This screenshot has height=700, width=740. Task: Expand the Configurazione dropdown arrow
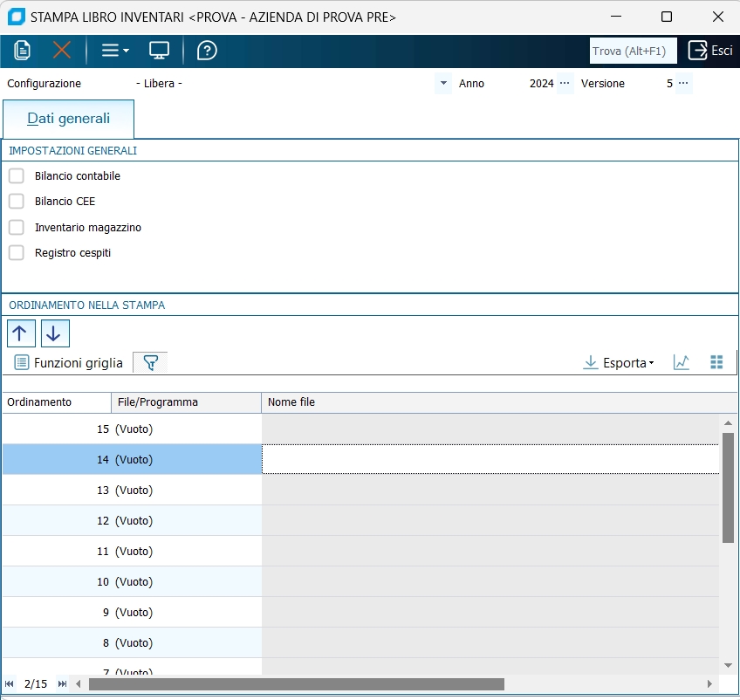click(443, 84)
